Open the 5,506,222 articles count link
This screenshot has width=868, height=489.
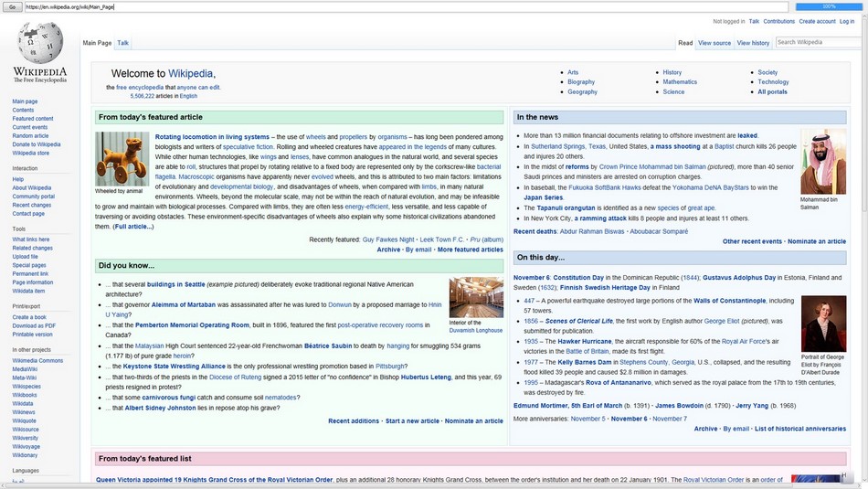click(143, 96)
